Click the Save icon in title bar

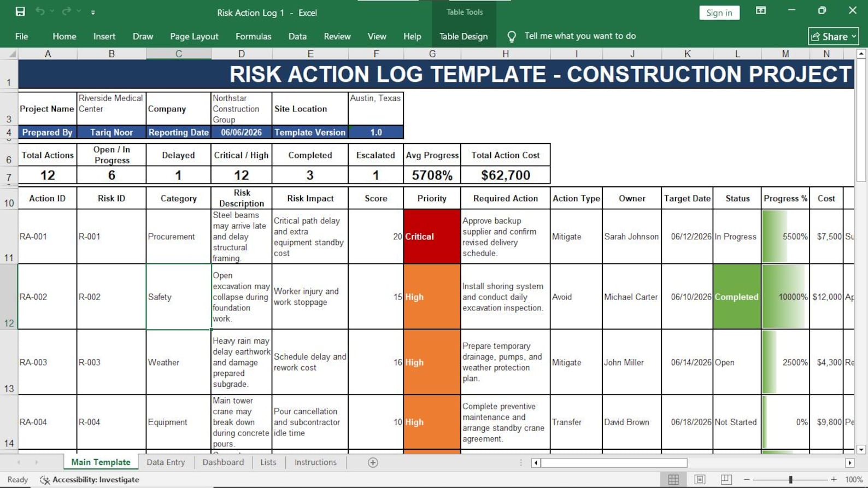(20, 11)
